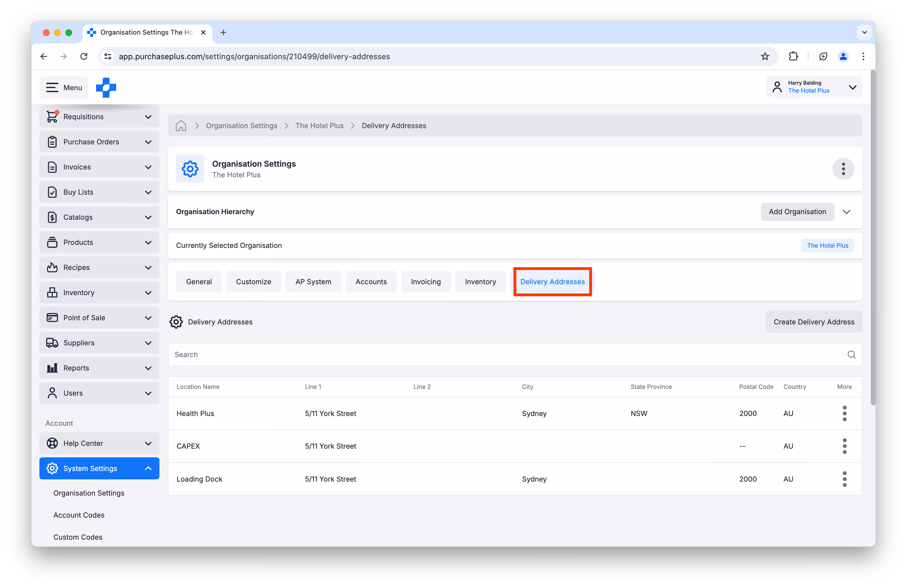Click the Invoices document icon

pyautogui.click(x=52, y=167)
